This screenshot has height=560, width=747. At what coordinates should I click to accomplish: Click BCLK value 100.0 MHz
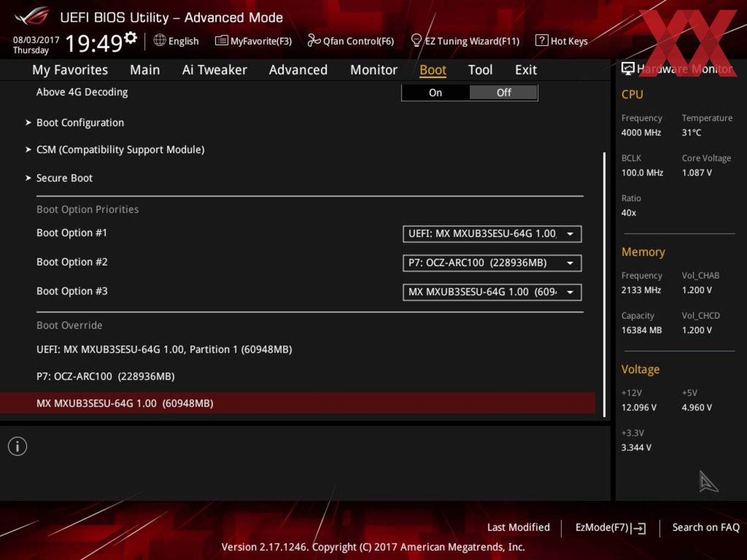click(x=642, y=172)
